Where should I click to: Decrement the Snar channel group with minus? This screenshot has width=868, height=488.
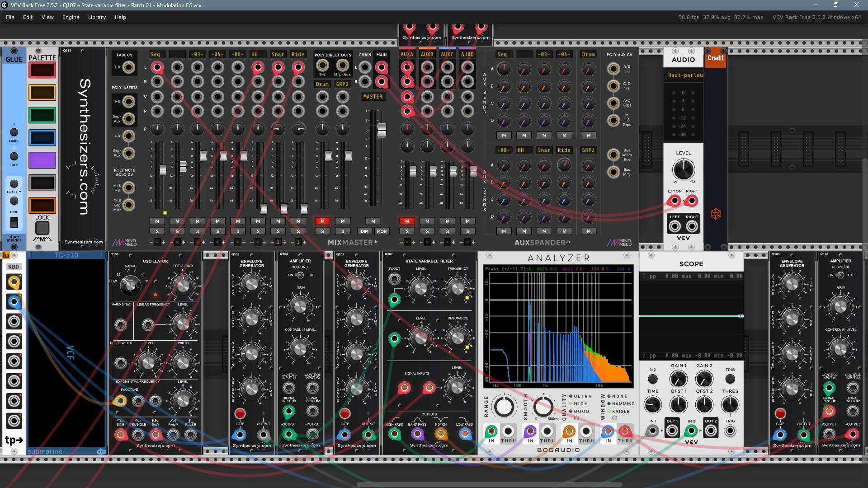(x=273, y=242)
